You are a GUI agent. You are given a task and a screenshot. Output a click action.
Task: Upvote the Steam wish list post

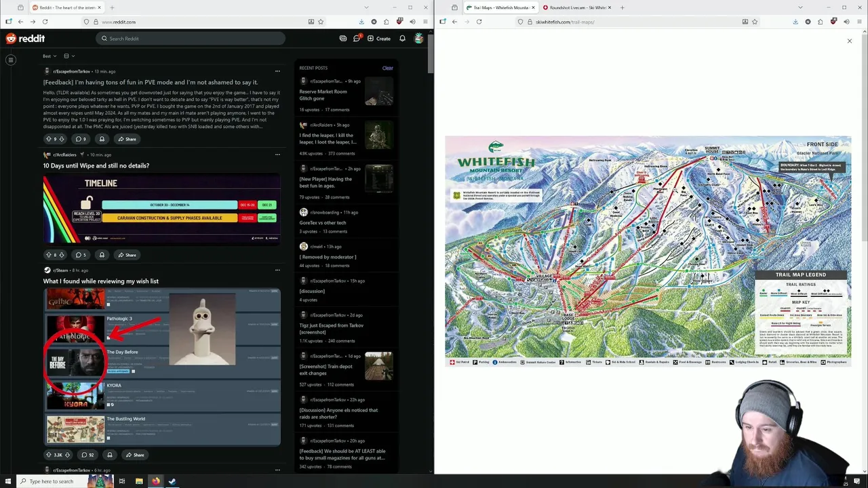[48, 455]
